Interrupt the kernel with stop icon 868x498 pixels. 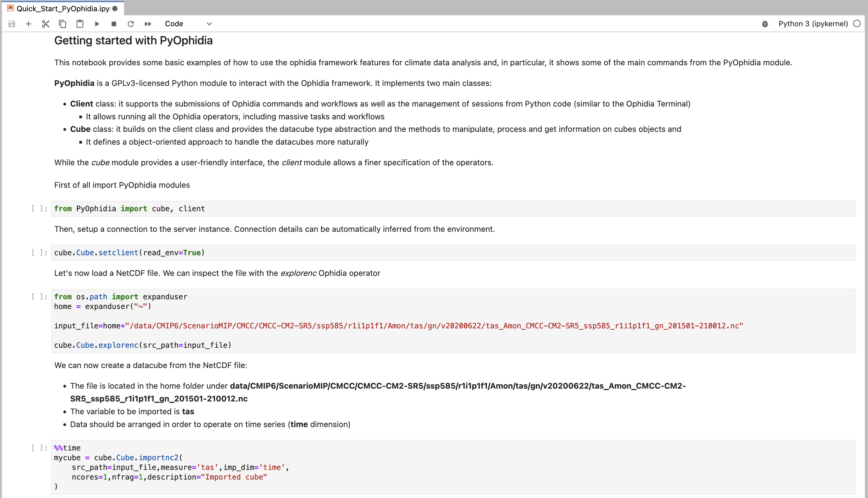tap(114, 24)
